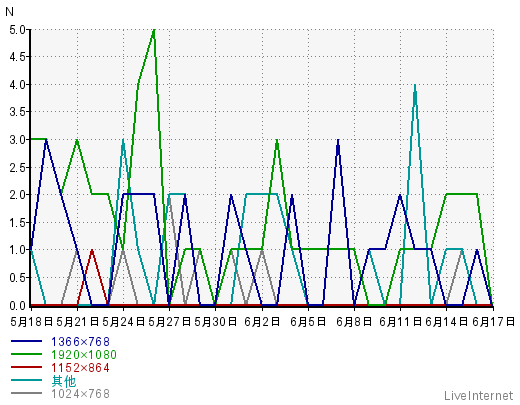Click the 1024×768 legend label
520x405 pixels.
click(80, 394)
